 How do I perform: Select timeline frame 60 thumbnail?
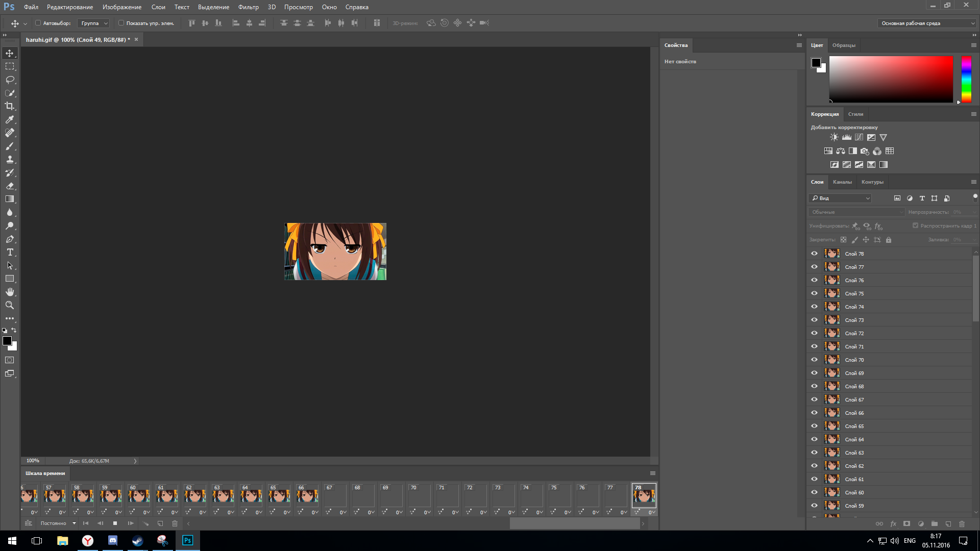pyautogui.click(x=139, y=495)
